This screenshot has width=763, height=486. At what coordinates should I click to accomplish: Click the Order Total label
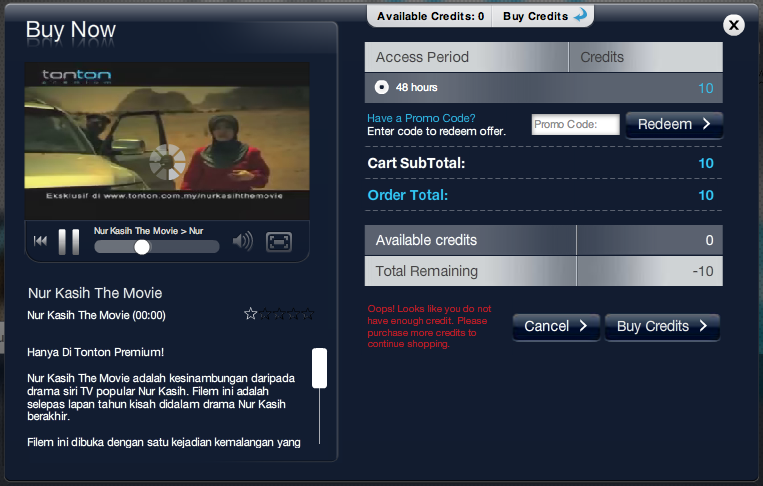(x=407, y=195)
